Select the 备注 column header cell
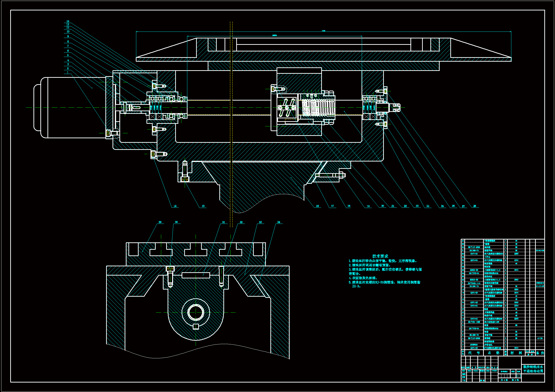Viewport: 555px width, 392px height. [540, 353]
